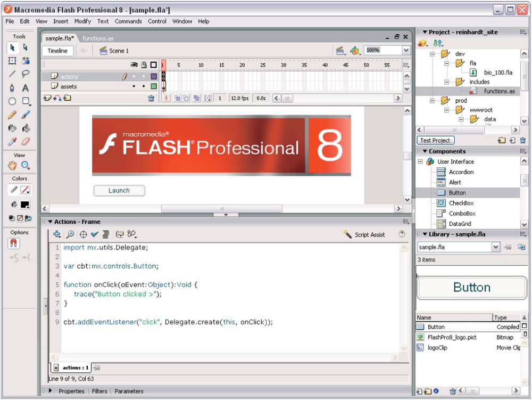Open the Commands menu
The width and height of the screenshot is (532, 400).
point(128,21)
